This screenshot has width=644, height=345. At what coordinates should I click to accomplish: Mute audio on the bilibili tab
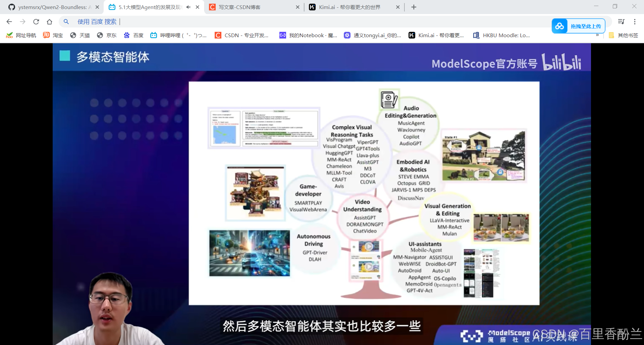188,7
